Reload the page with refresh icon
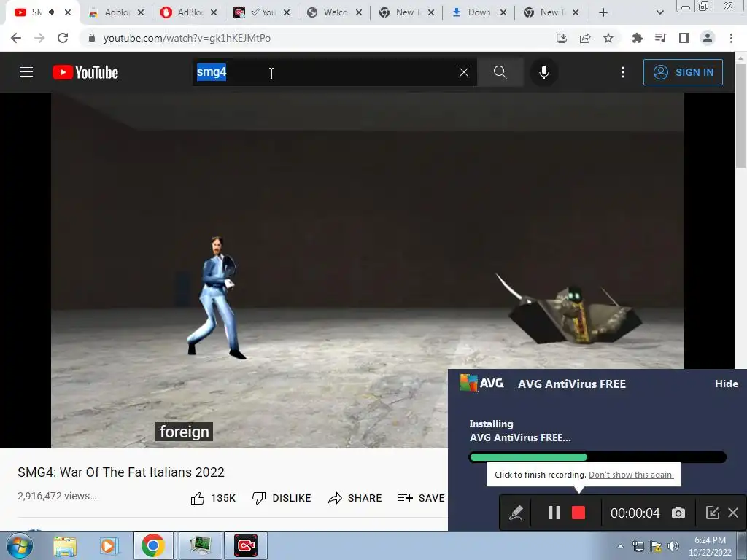 [x=63, y=38]
